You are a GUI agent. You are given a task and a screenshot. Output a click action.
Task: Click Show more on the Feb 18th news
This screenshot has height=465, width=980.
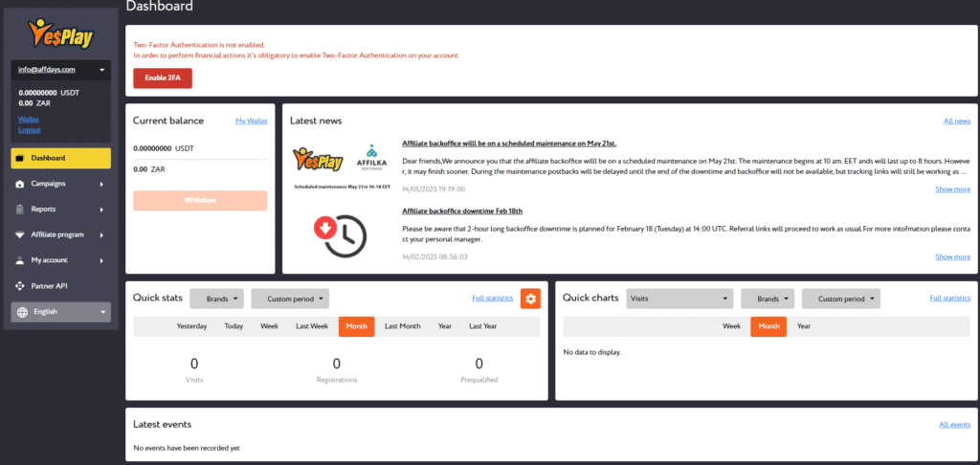click(x=952, y=256)
